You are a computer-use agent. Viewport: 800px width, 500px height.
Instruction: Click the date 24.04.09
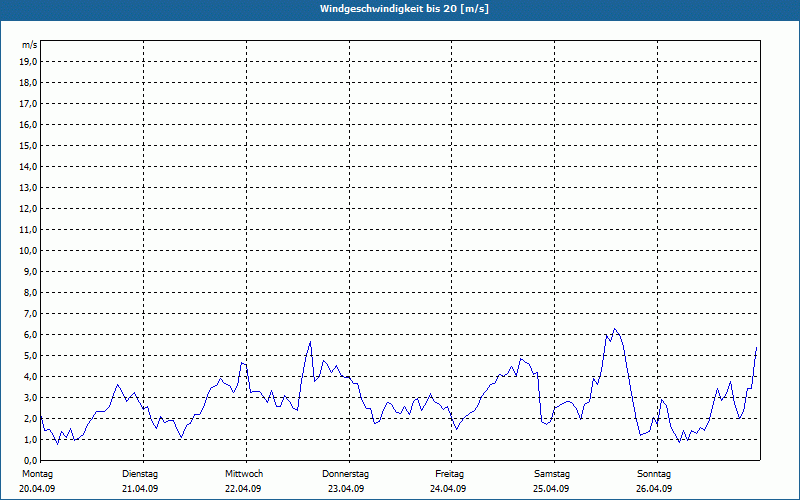coord(448,489)
